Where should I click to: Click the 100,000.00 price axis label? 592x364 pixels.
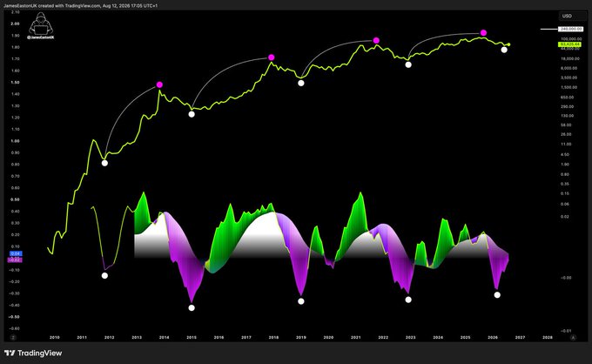[x=571, y=39]
